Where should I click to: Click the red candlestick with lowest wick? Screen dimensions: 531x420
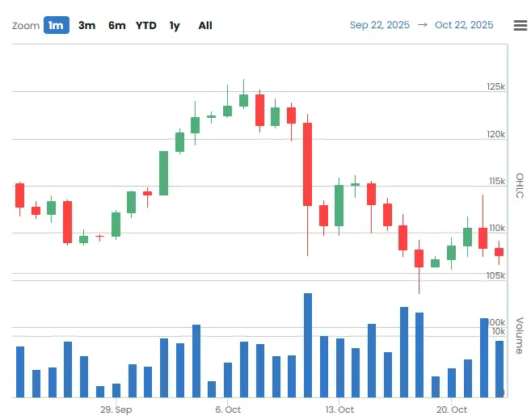(x=419, y=258)
